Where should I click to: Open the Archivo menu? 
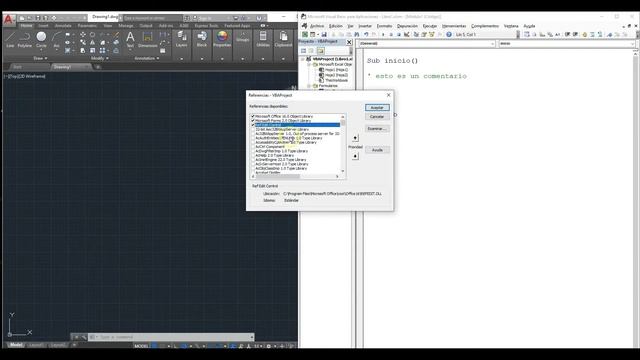pos(317,26)
